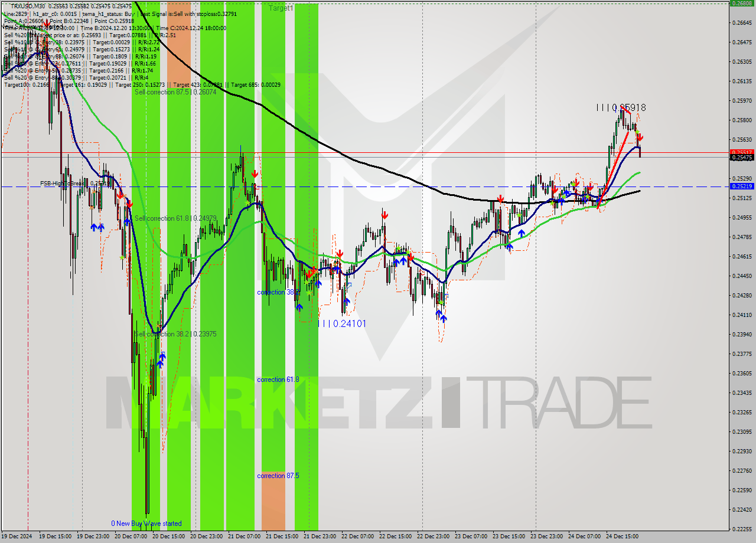Click the '20 Dec 07:00' time axis label
The width and height of the screenshot is (756, 543).
tap(131, 537)
